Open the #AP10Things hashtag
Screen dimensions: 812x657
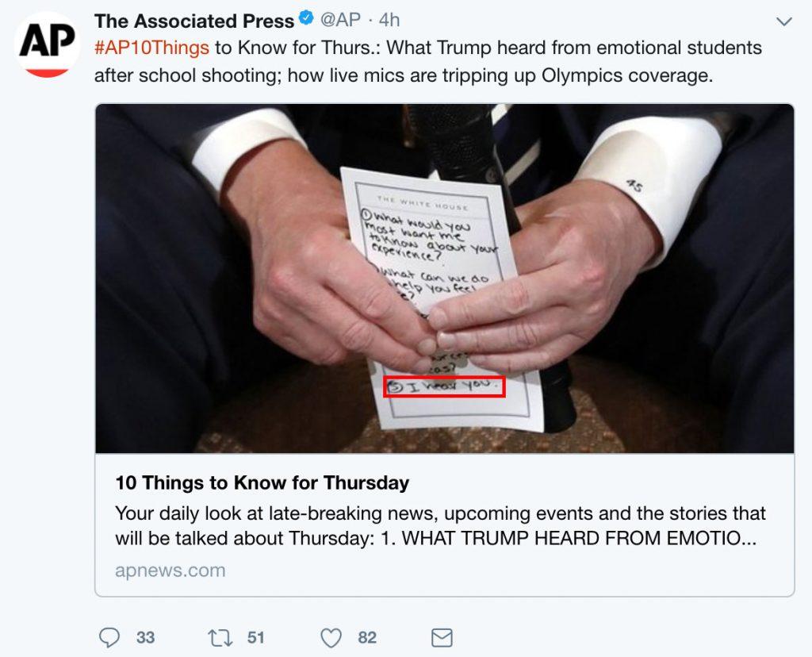point(151,48)
